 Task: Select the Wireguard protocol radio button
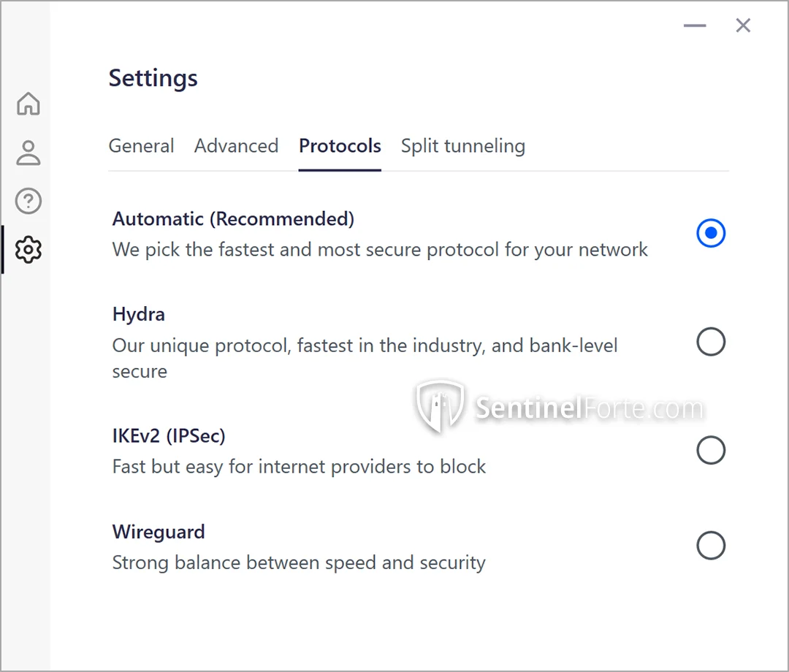(711, 546)
